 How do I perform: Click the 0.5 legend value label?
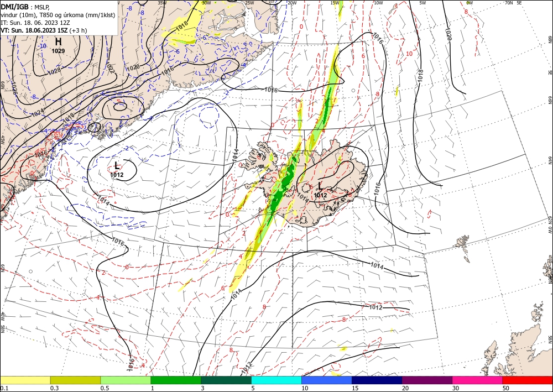point(105,388)
